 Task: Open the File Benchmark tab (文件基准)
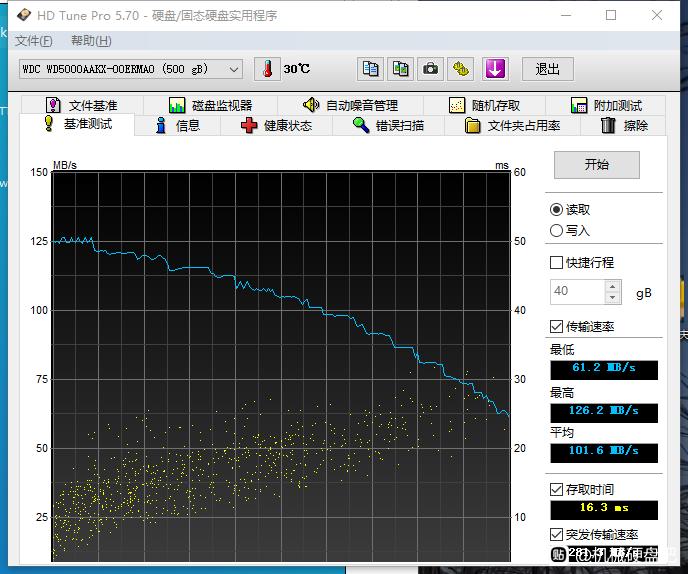coord(82,105)
